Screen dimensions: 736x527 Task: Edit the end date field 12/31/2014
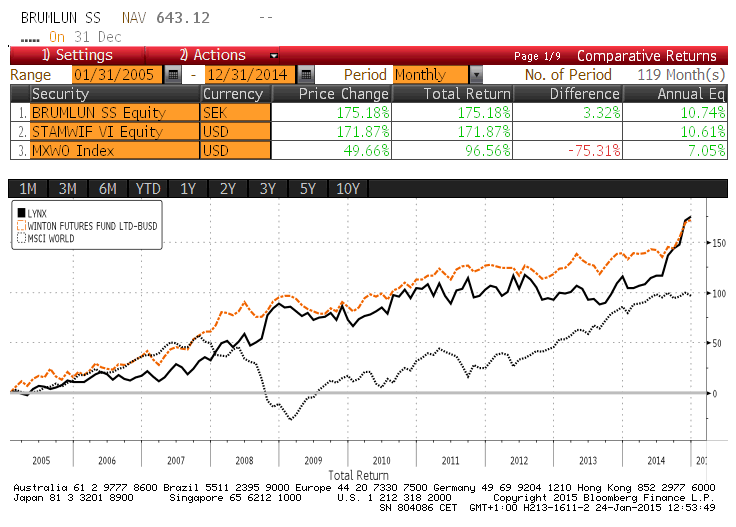pyautogui.click(x=250, y=75)
